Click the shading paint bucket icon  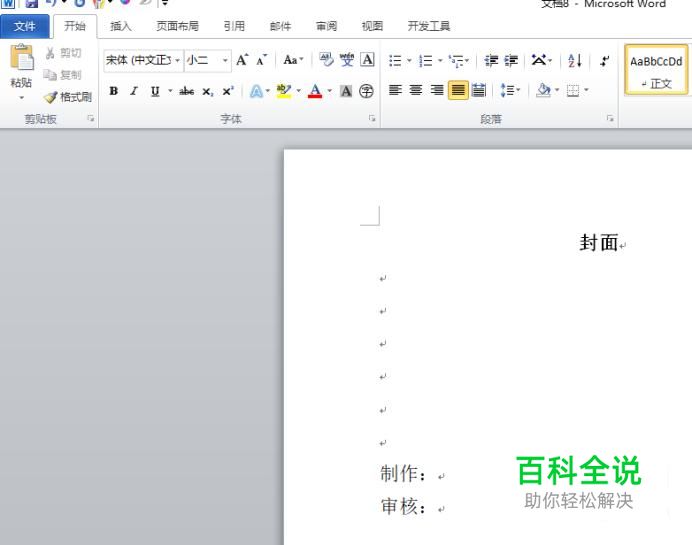point(543,90)
